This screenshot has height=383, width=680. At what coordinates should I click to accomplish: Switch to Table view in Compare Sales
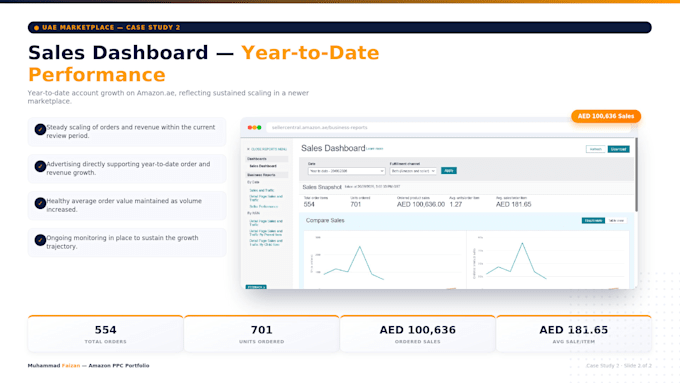pos(616,221)
